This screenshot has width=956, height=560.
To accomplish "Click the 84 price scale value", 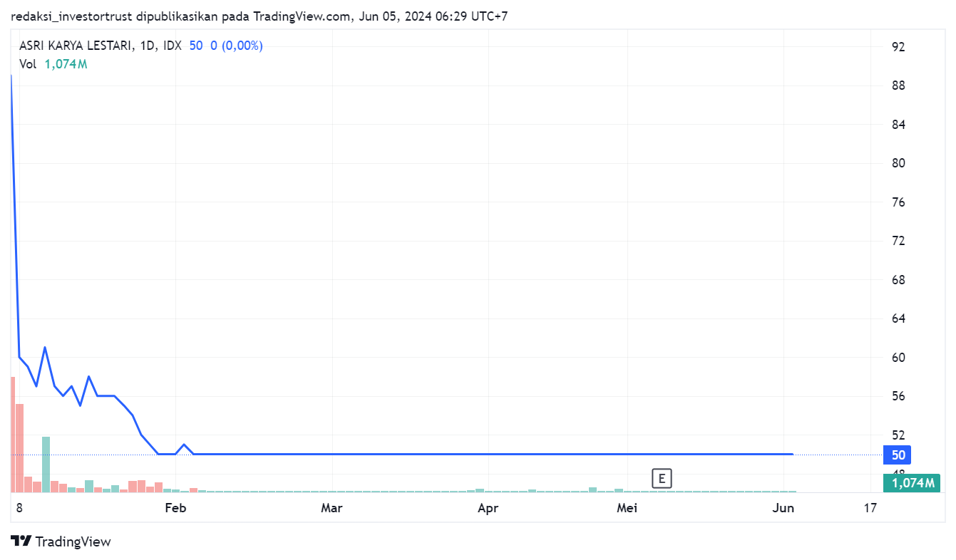I will click(898, 125).
